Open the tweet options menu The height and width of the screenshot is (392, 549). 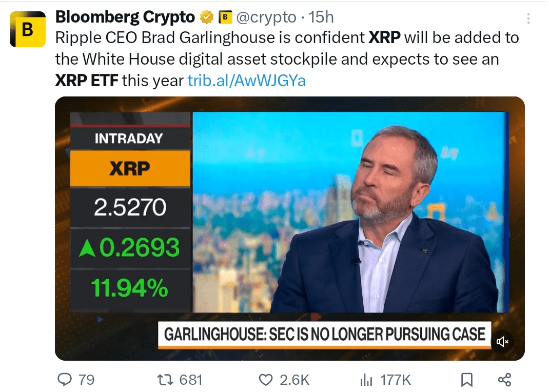528,19
